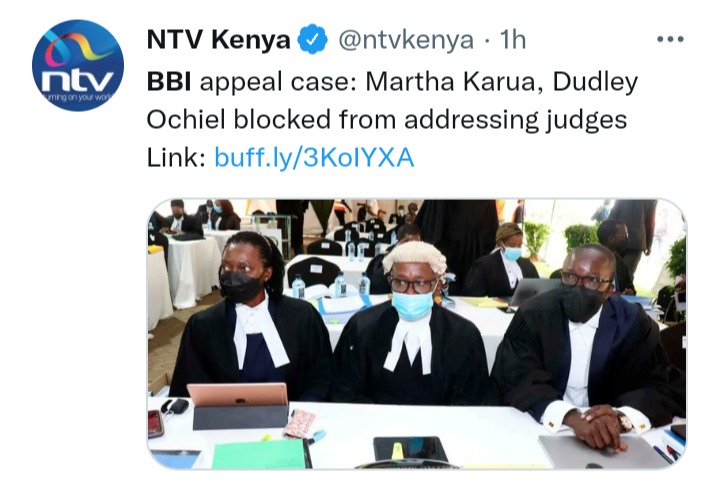Follow the buff.ly/3KoIYXA link
Viewport: 719px width, 493px height.
[314, 158]
